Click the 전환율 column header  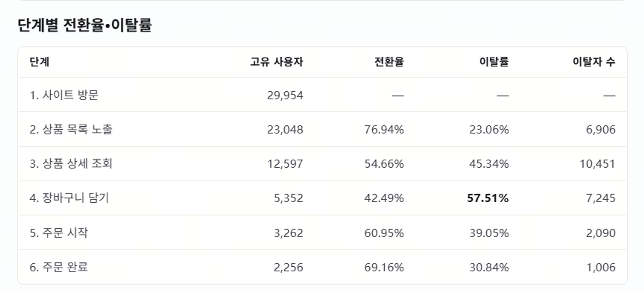pyautogui.click(x=389, y=62)
